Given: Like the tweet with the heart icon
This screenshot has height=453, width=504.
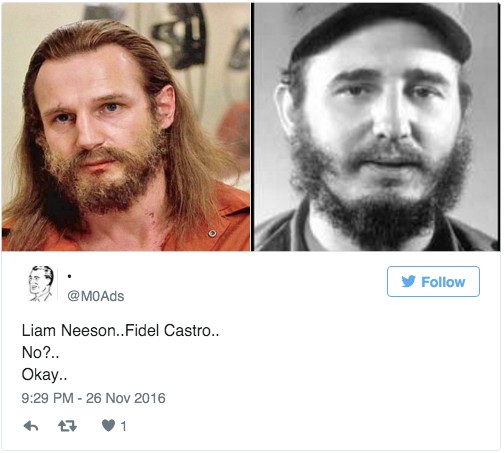Looking at the screenshot, I should (x=108, y=425).
